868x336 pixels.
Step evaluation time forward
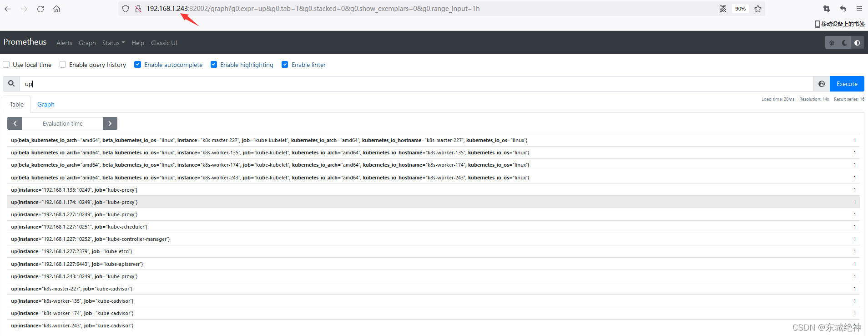(x=110, y=123)
